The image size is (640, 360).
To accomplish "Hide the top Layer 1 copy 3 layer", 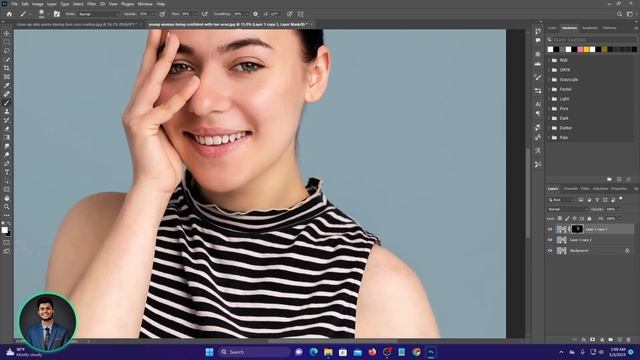I will point(550,229).
